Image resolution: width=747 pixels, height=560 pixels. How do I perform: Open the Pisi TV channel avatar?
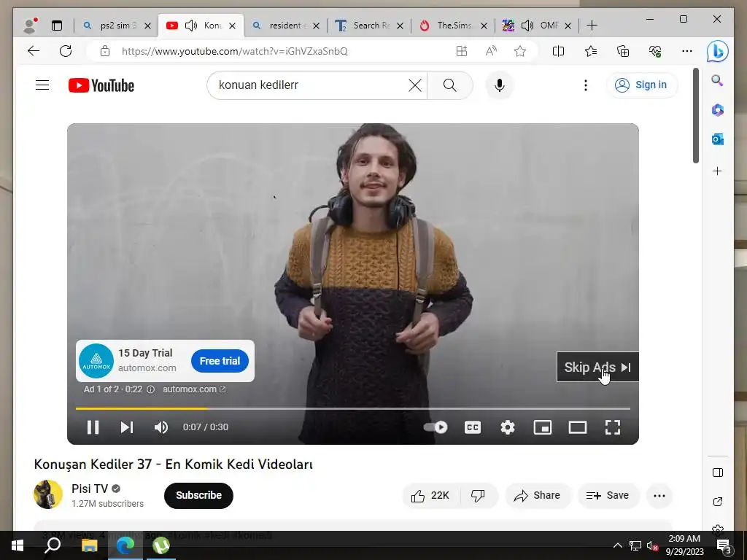tap(48, 494)
